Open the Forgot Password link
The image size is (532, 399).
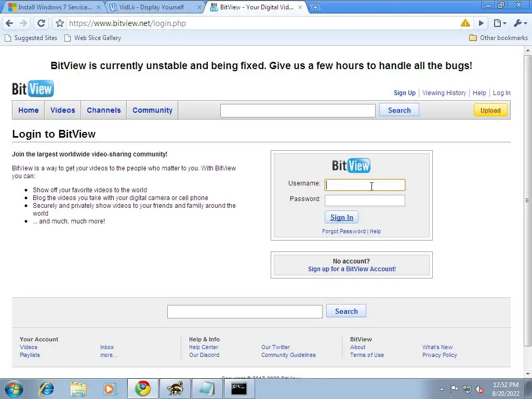344,231
